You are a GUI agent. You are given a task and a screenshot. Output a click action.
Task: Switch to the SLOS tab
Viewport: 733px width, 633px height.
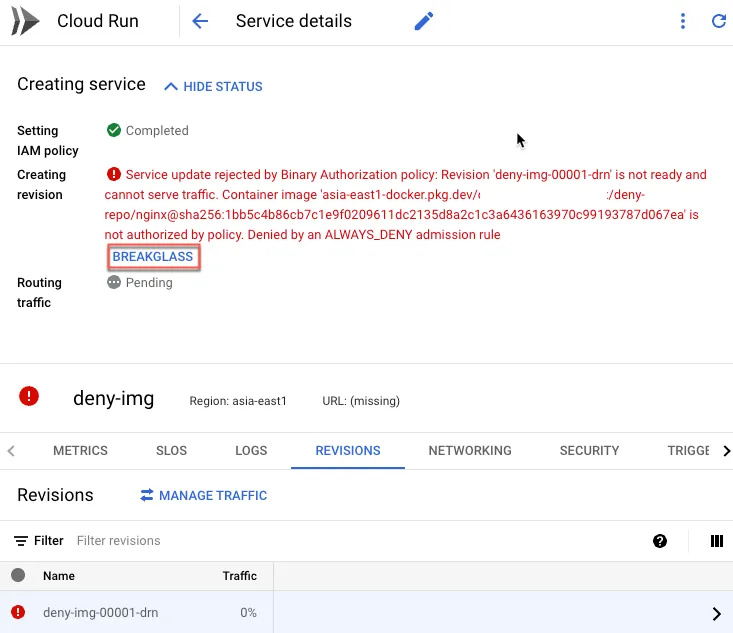(x=172, y=451)
